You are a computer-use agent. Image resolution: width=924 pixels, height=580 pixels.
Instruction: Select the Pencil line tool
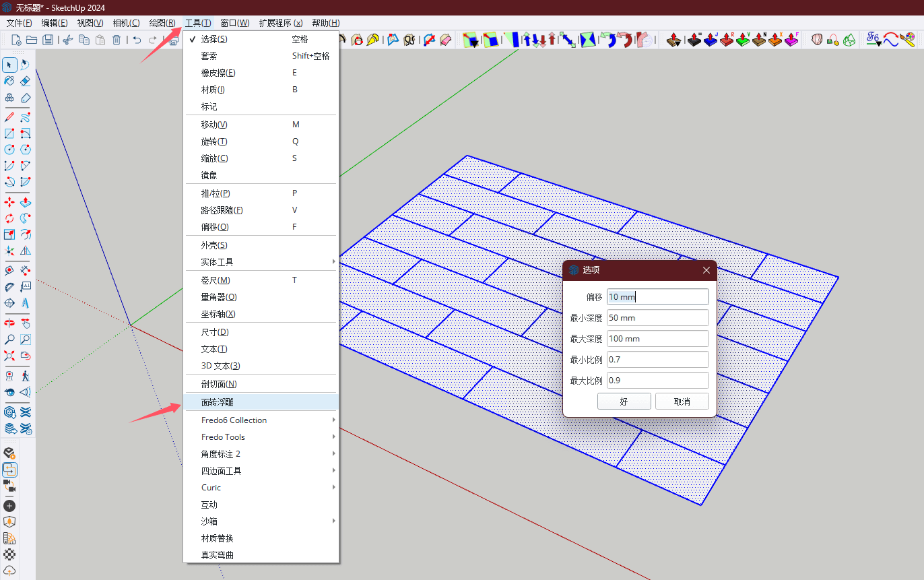tap(9, 117)
